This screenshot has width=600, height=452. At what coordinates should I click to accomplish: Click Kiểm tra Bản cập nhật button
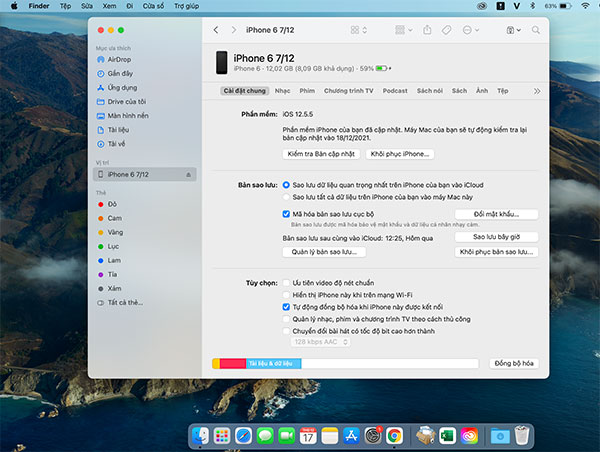coord(321,154)
